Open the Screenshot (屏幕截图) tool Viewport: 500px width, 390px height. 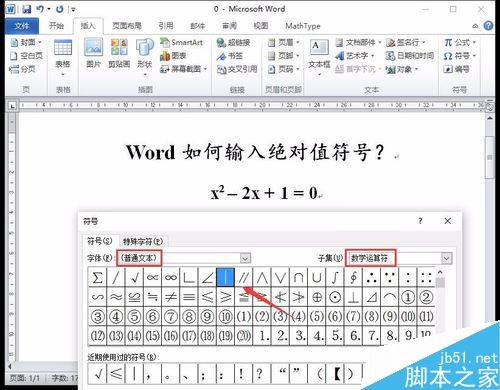tap(184, 69)
